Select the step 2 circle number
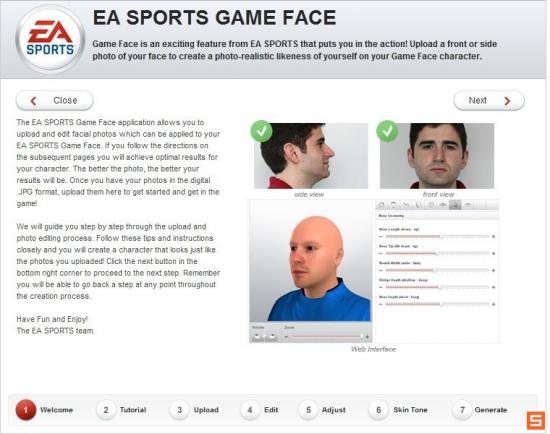 (106, 410)
